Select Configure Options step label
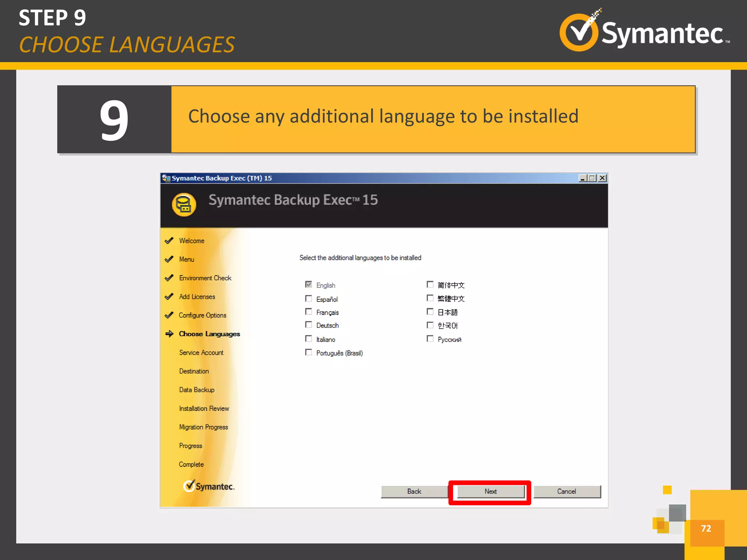Image resolution: width=747 pixels, height=560 pixels. tap(202, 315)
